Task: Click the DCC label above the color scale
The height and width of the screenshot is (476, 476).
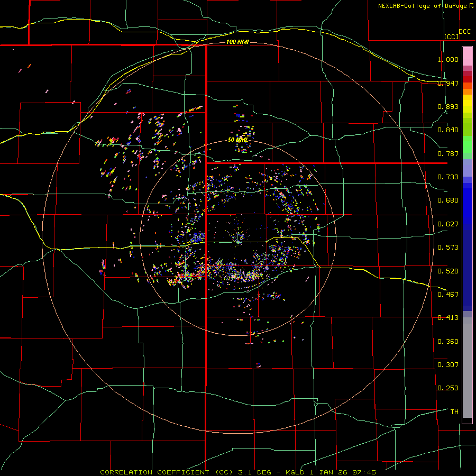Action: [x=464, y=32]
